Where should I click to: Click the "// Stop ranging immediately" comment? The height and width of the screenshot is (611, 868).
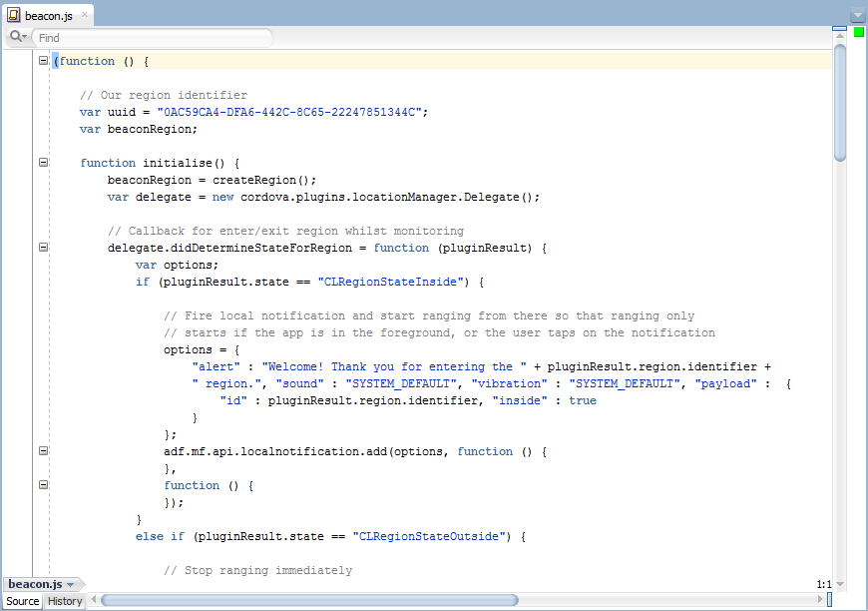coord(258,570)
